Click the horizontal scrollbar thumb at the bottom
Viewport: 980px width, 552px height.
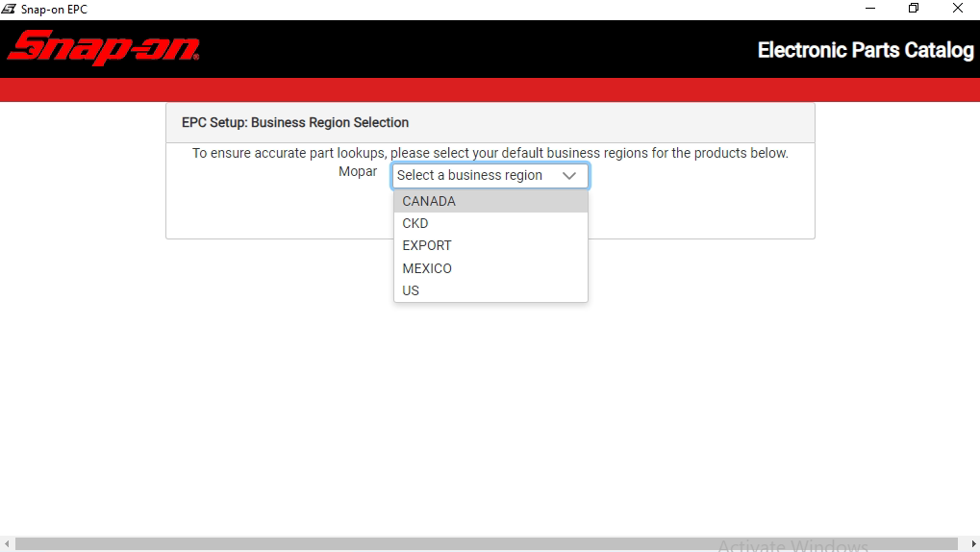pos(487,544)
